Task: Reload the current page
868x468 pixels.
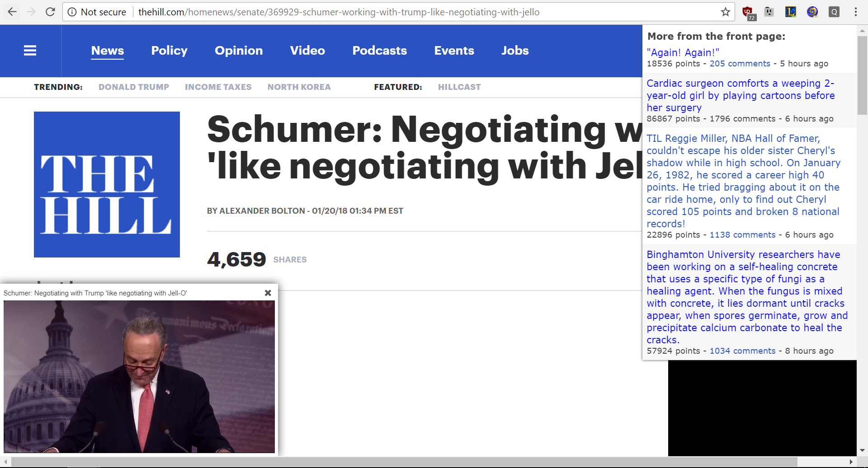Action: coord(50,12)
